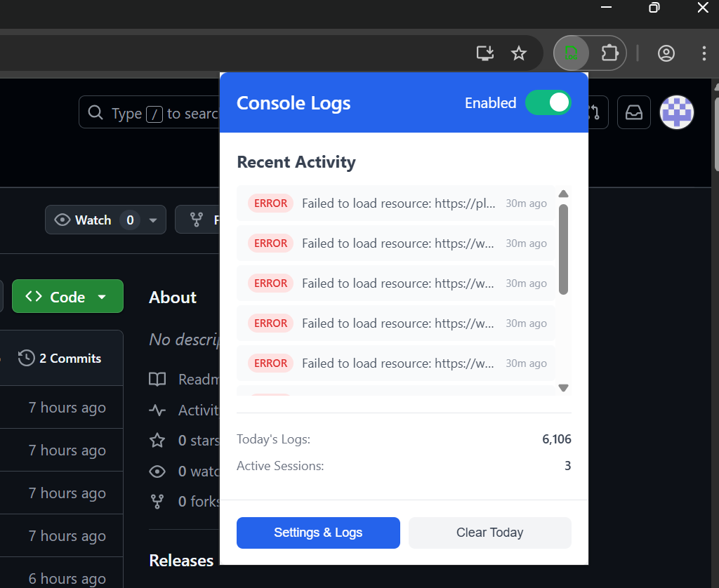Click the page vertical scrollbar at right edge
Viewport: 719px width, 588px height.
pyautogui.click(x=715, y=133)
